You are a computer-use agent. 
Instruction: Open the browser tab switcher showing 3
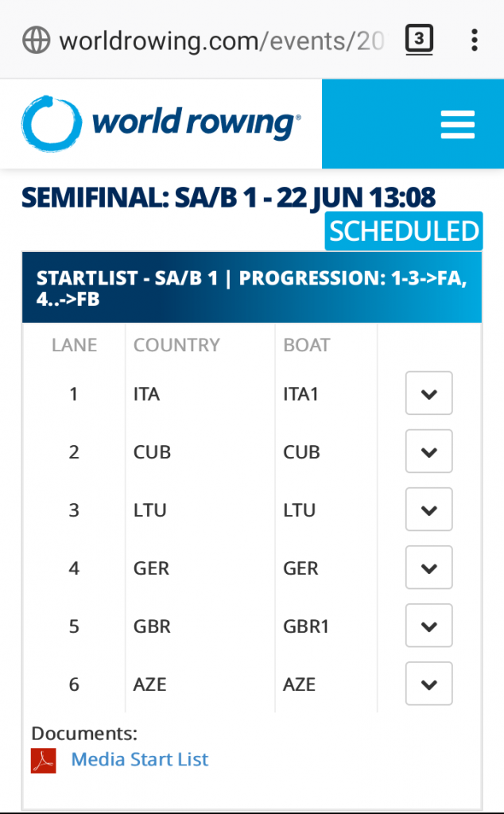(x=419, y=40)
